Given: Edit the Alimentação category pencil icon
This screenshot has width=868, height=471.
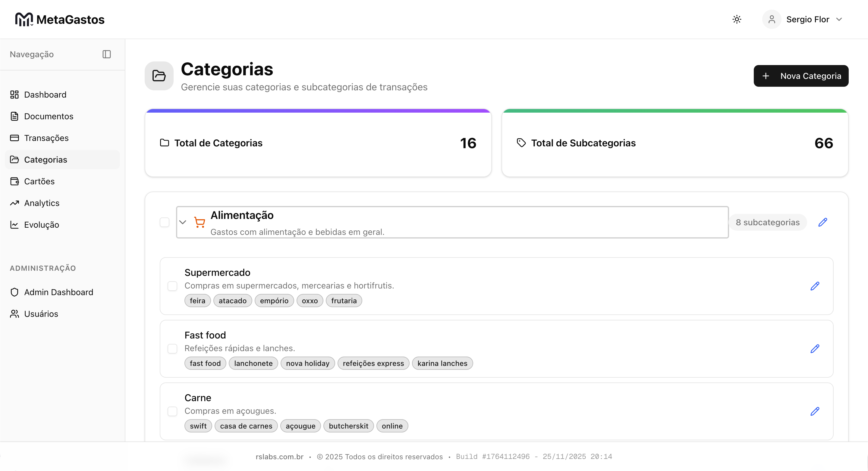Looking at the screenshot, I should coord(822,222).
